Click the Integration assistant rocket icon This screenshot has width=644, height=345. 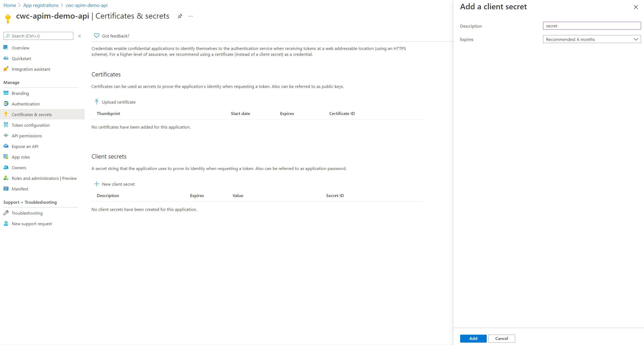click(x=6, y=69)
